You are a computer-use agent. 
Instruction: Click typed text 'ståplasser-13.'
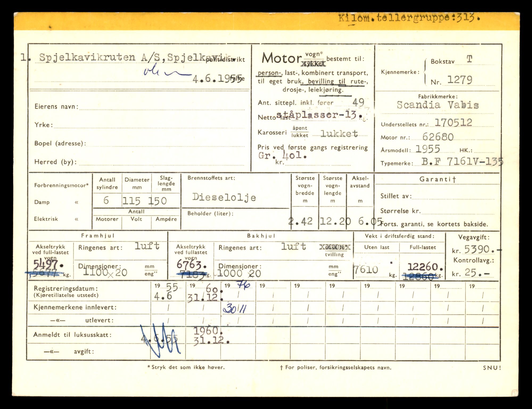(x=320, y=115)
